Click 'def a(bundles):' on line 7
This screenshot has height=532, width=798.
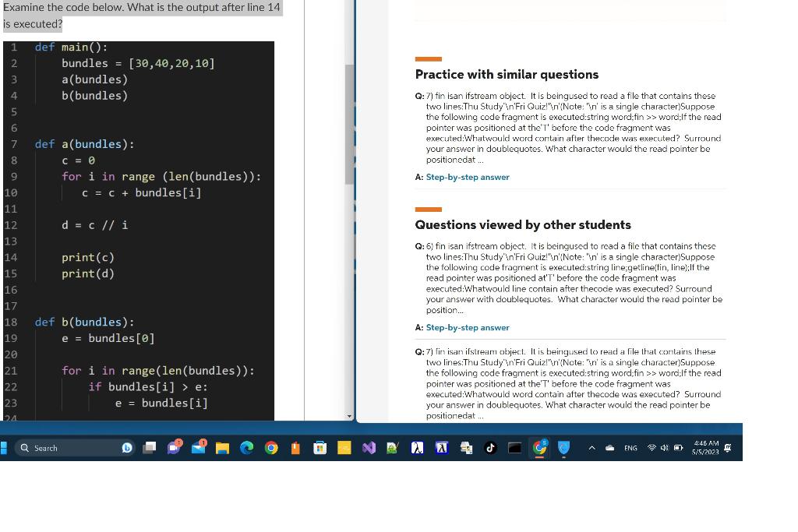[x=84, y=144]
